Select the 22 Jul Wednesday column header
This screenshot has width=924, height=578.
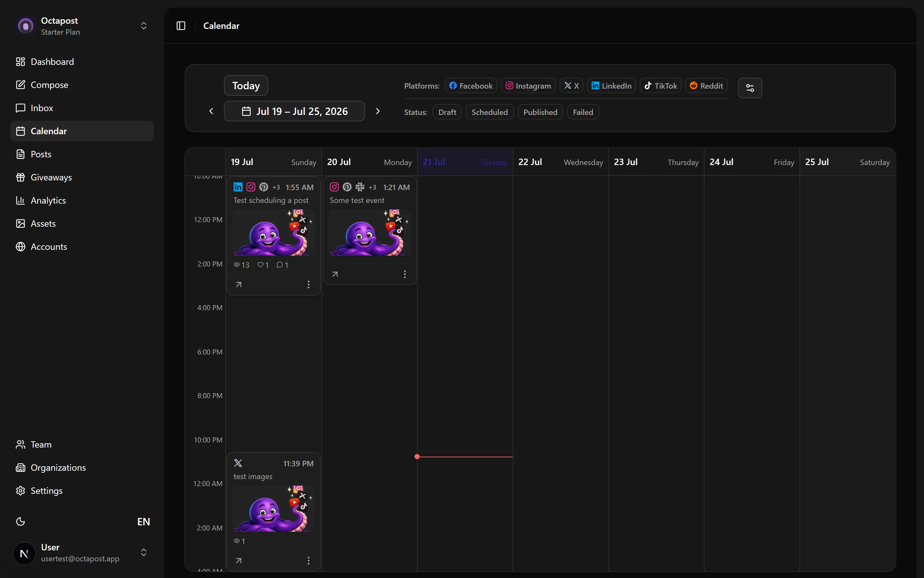coord(560,162)
